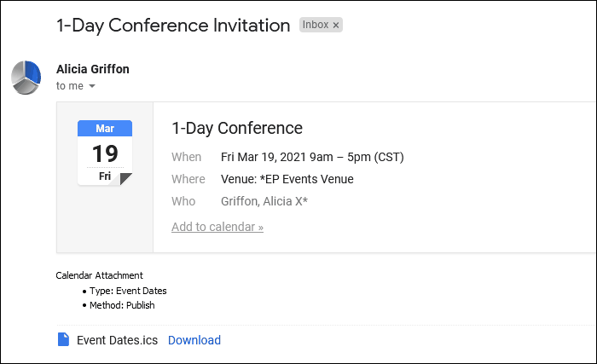
Task: Open the 'Add to calendar »' link
Action: pos(217,227)
